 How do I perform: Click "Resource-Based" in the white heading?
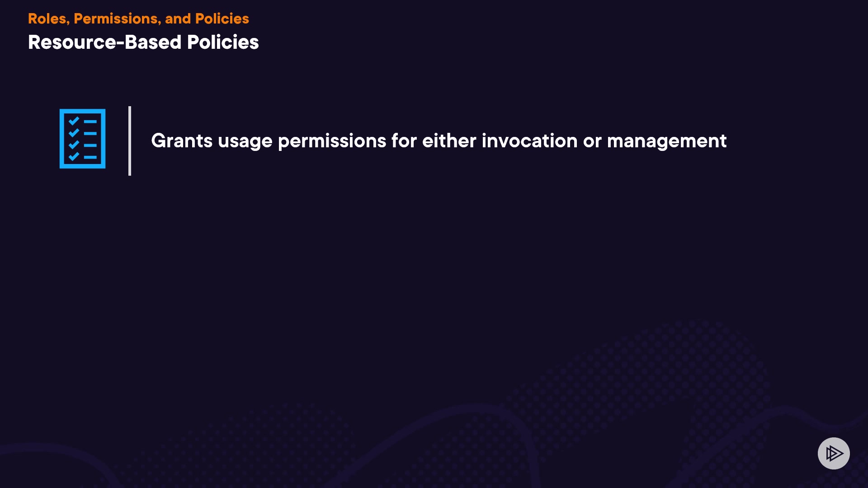[x=104, y=42]
